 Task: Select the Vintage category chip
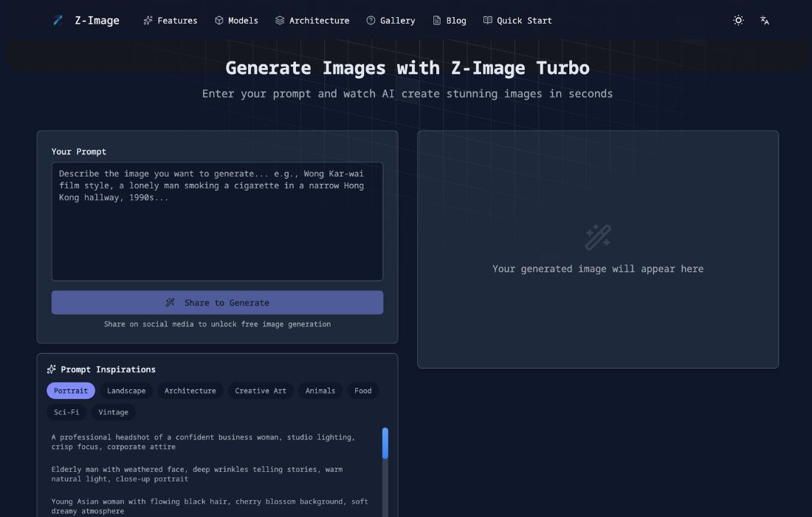click(113, 412)
